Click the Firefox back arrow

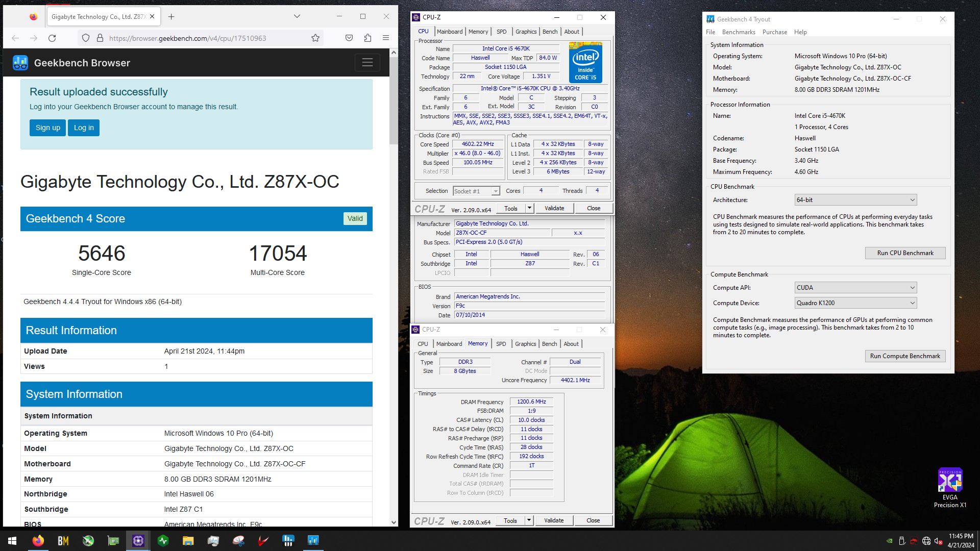coord(15,38)
